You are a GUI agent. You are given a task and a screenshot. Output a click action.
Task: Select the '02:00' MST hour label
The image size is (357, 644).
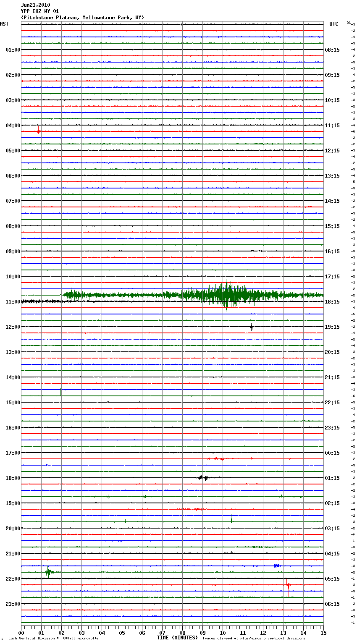tap(13, 75)
